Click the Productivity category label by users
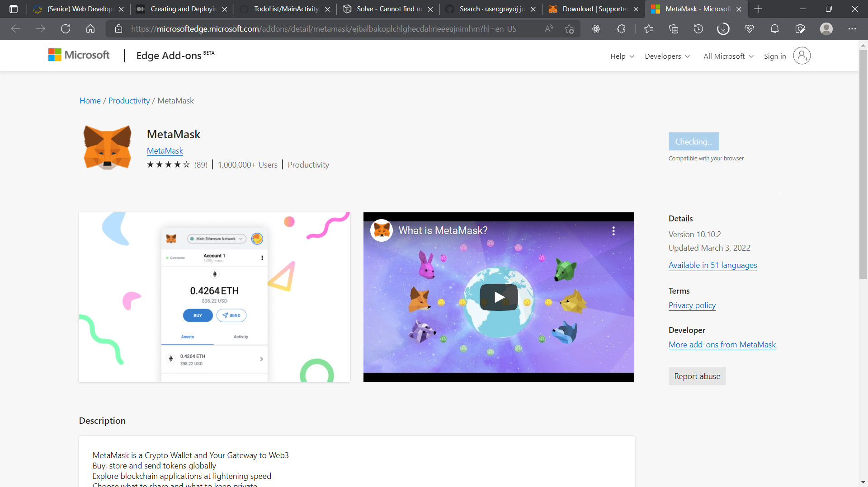Image resolution: width=868 pixels, height=487 pixels. [x=308, y=165]
